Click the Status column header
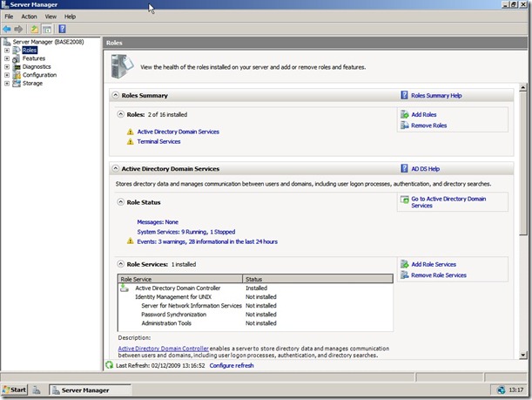The height and width of the screenshot is (400, 532). 319,279
